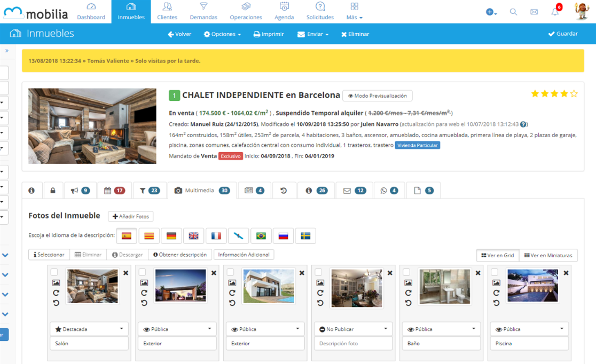Open the WhatsApp tab with 4 badge
The image size is (596, 364).
(x=389, y=191)
